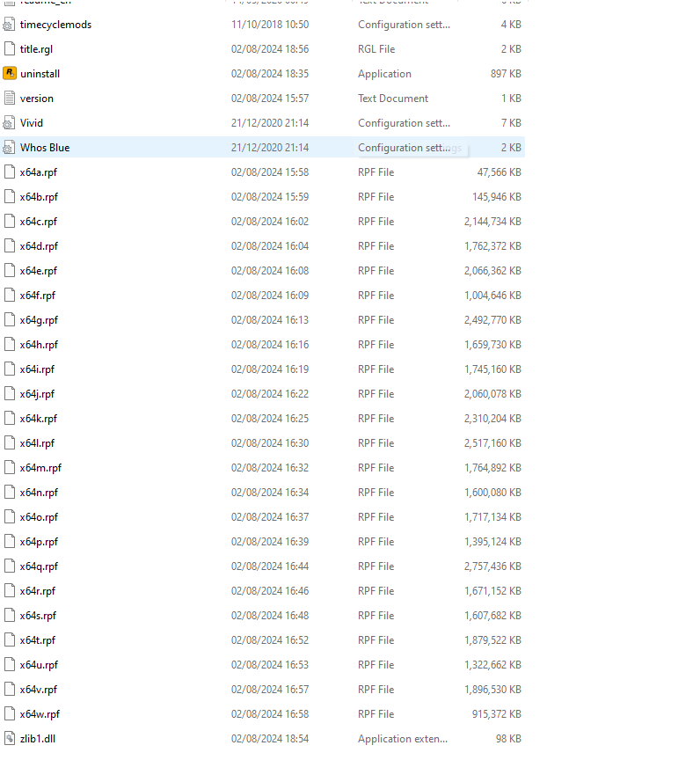Click the x64p.rpf file icon
Screen dimensions: 700x760
coord(9,541)
